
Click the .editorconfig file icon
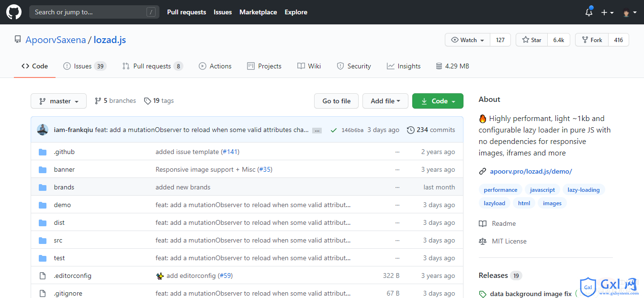click(x=43, y=276)
